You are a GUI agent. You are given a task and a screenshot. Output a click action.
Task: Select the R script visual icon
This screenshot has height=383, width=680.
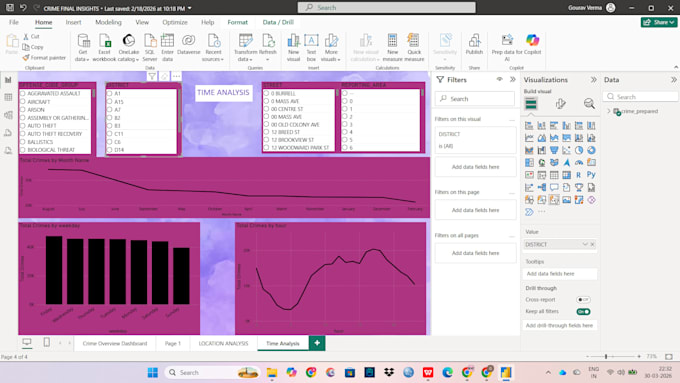(579, 175)
